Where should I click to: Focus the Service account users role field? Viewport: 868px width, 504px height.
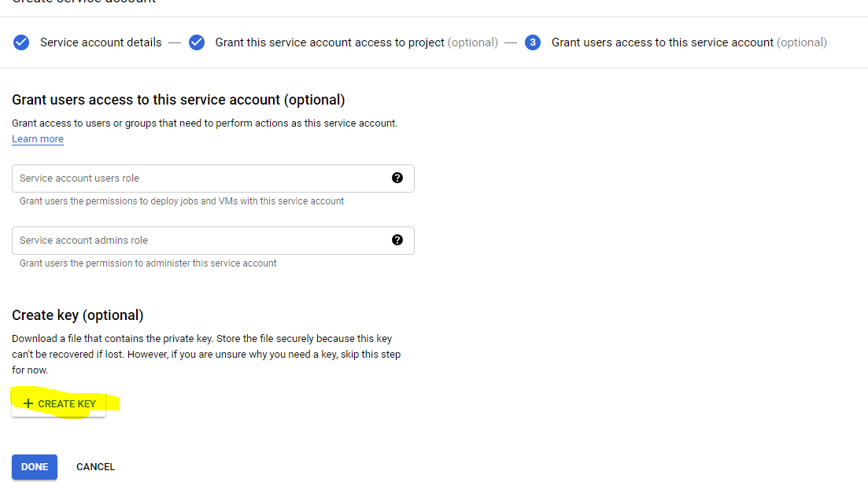[x=197, y=178]
